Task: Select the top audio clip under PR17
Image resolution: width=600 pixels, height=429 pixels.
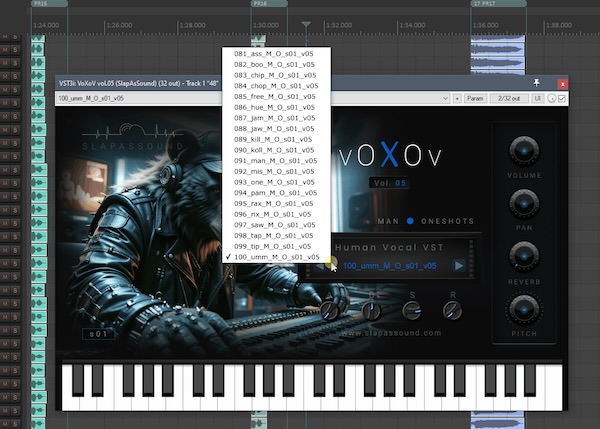Action: coord(498,39)
